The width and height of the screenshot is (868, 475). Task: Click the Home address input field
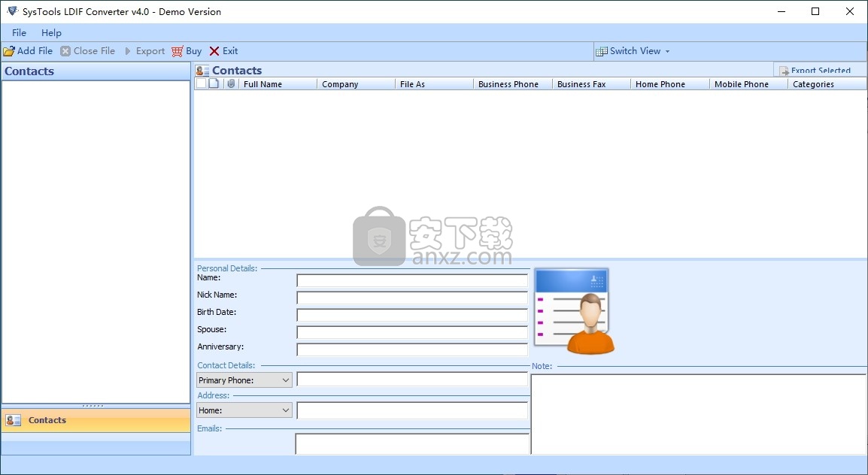pos(412,410)
